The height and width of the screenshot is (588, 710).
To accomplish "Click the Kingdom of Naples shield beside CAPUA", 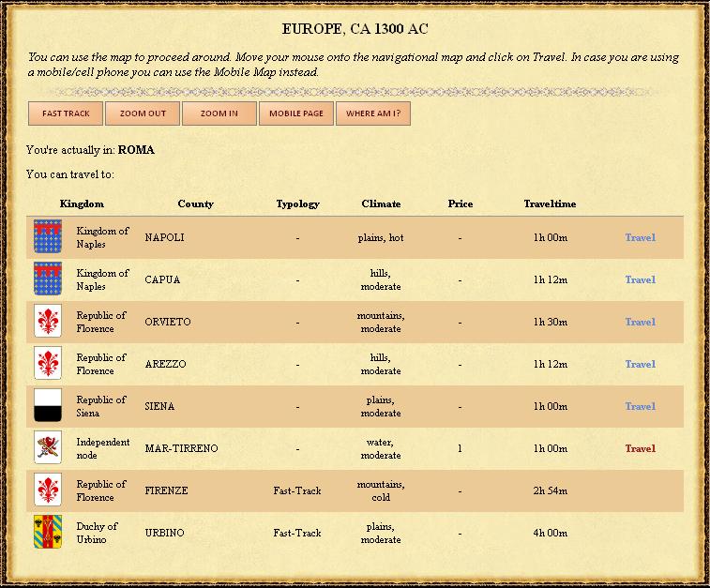I will coord(48,279).
